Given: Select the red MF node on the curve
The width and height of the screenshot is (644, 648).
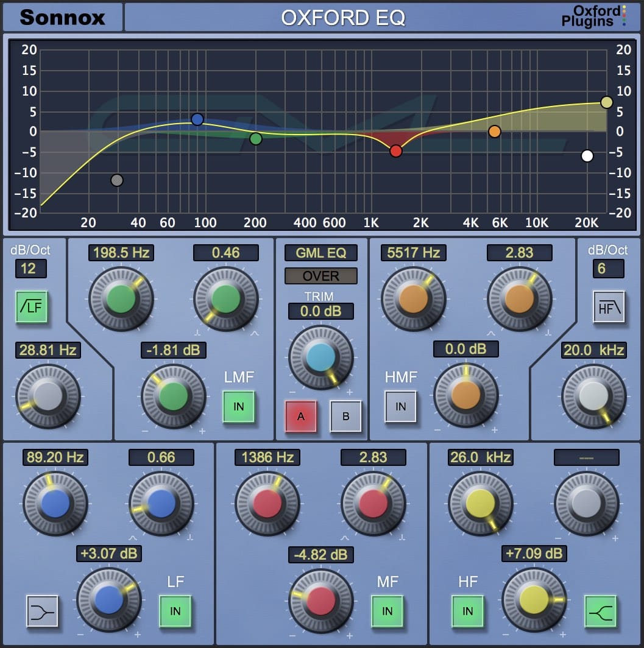Looking at the screenshot, I should click(396, 151).
